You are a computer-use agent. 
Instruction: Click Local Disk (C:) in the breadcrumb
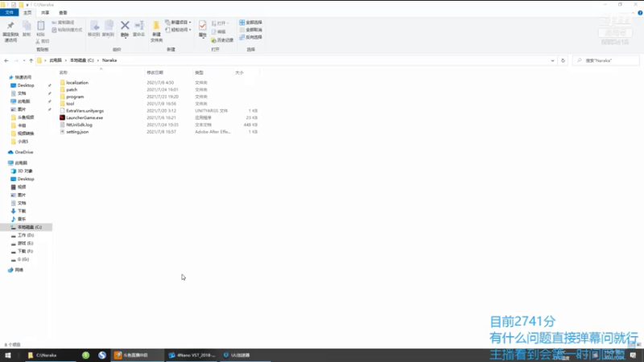pos(82,60)
